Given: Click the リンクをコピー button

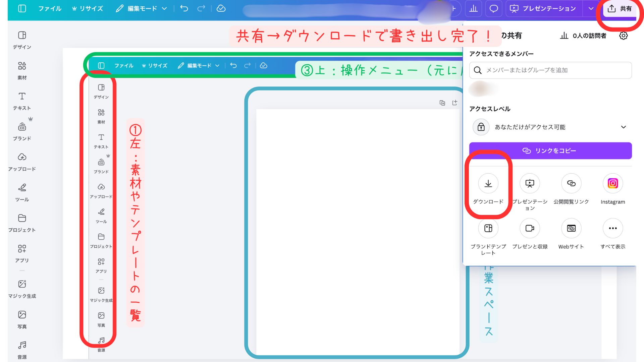Looking at the screenshot, I should point(550,150).
